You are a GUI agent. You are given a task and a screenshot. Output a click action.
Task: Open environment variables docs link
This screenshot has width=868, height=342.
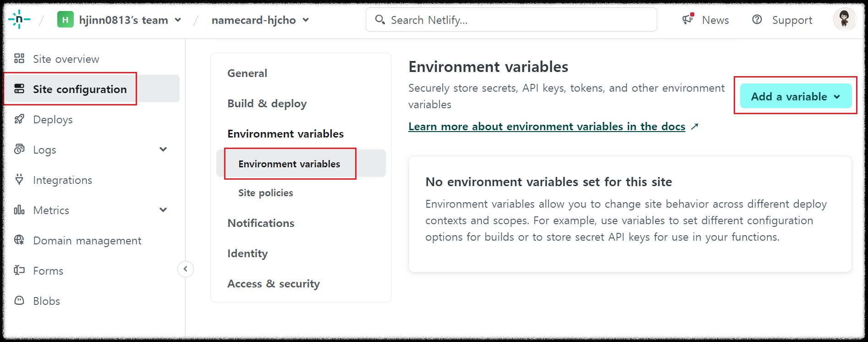point(547,127)
